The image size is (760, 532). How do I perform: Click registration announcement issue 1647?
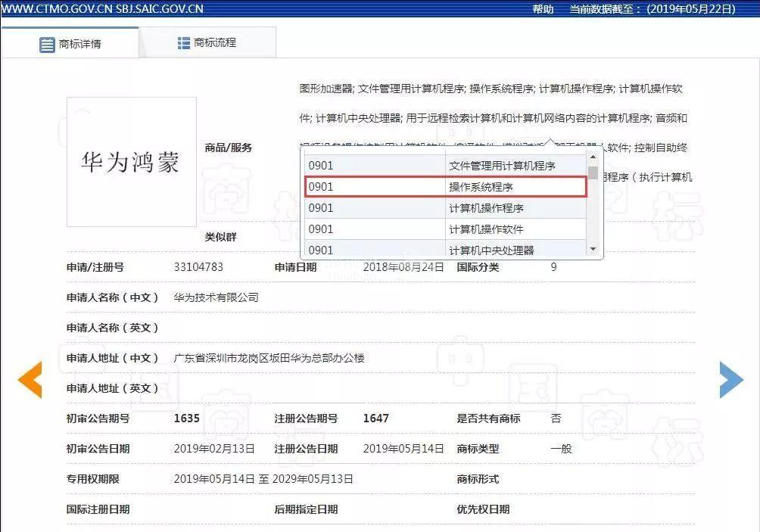375,418
